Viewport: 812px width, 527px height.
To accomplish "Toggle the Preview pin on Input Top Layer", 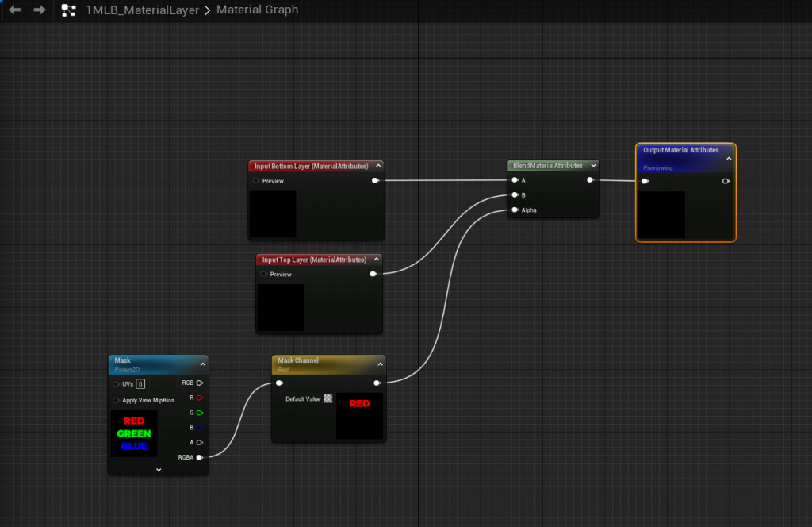I will tap(264, 275).
